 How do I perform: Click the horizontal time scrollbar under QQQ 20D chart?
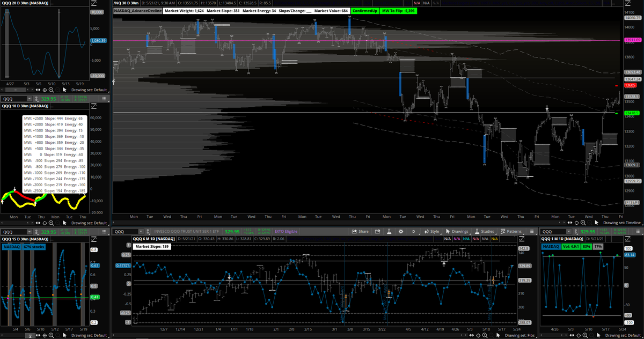click(x=16, y=90)
